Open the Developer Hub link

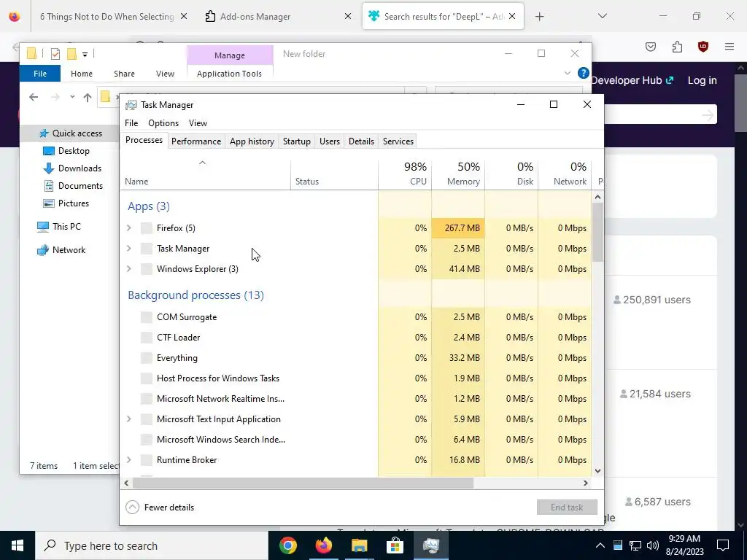pyautogui.click(x=632, y=80)
